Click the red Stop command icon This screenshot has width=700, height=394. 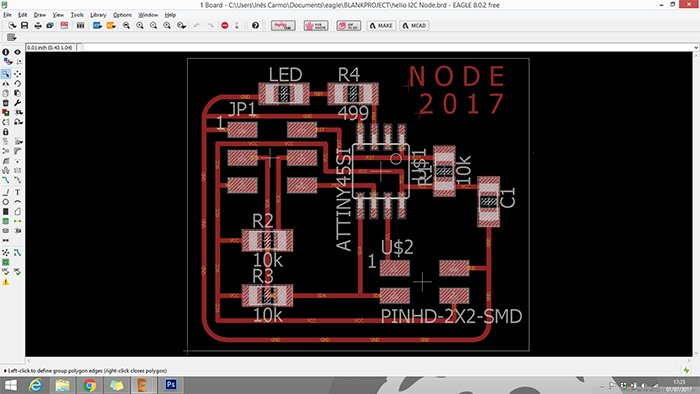225,25
